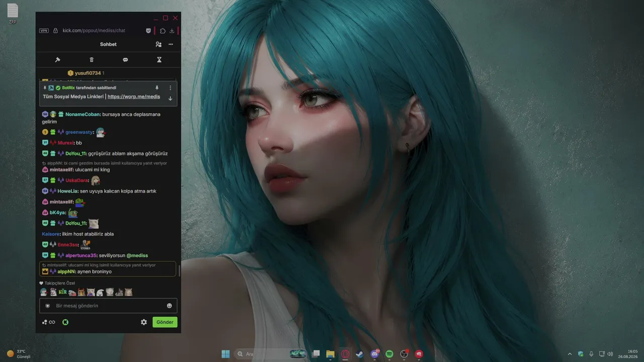Click DoYou_11 in the görüşürüz message

coord(76,153)
